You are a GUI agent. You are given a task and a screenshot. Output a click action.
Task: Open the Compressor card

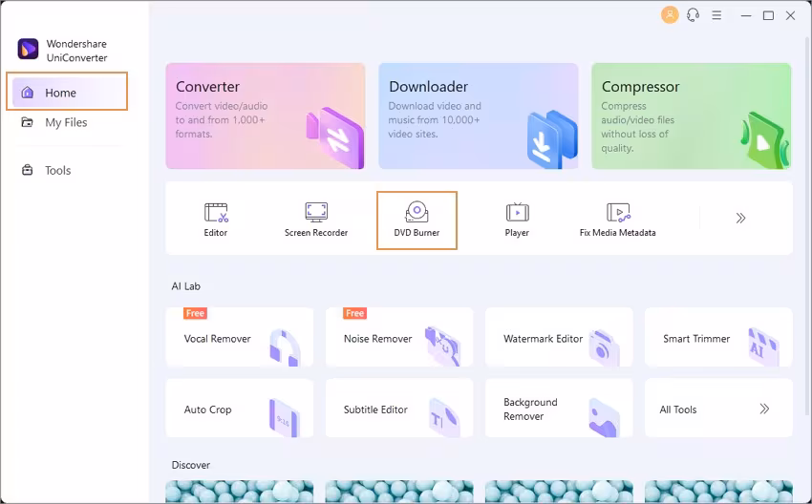tap(691, 115)
